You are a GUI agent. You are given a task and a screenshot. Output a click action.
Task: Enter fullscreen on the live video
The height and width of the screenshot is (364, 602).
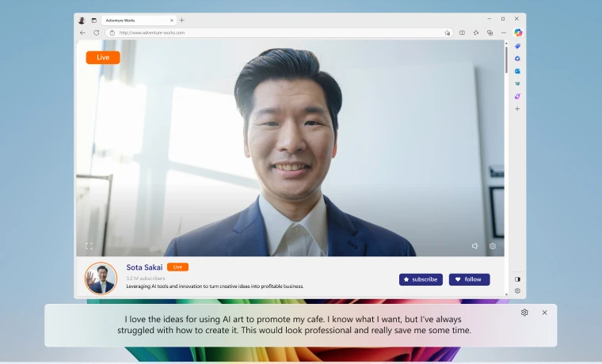pos(89,246)
